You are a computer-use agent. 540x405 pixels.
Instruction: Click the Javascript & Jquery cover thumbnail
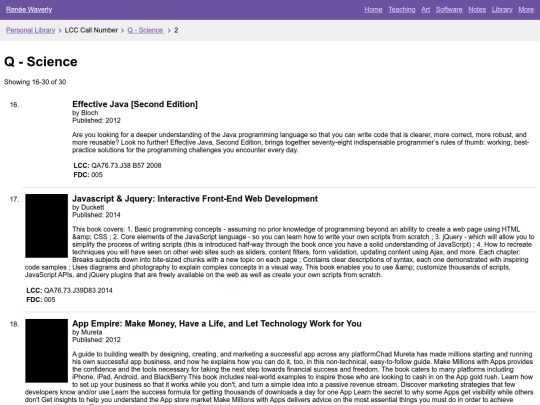point(46,226)
